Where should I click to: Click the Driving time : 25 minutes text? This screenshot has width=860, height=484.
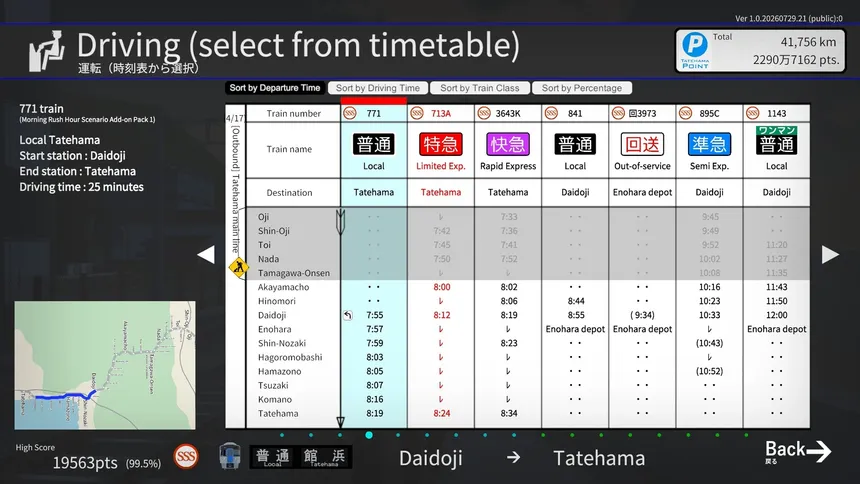point(81,187)
